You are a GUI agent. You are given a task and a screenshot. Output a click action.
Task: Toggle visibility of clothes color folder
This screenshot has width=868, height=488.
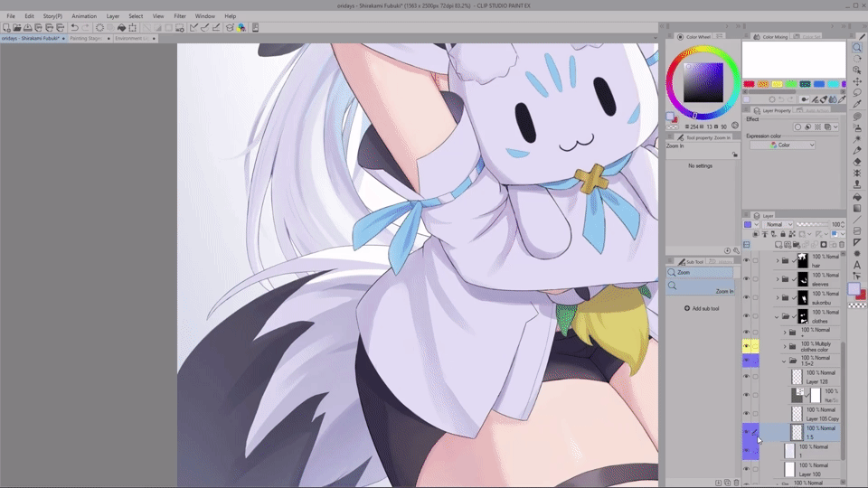[746, 346]
